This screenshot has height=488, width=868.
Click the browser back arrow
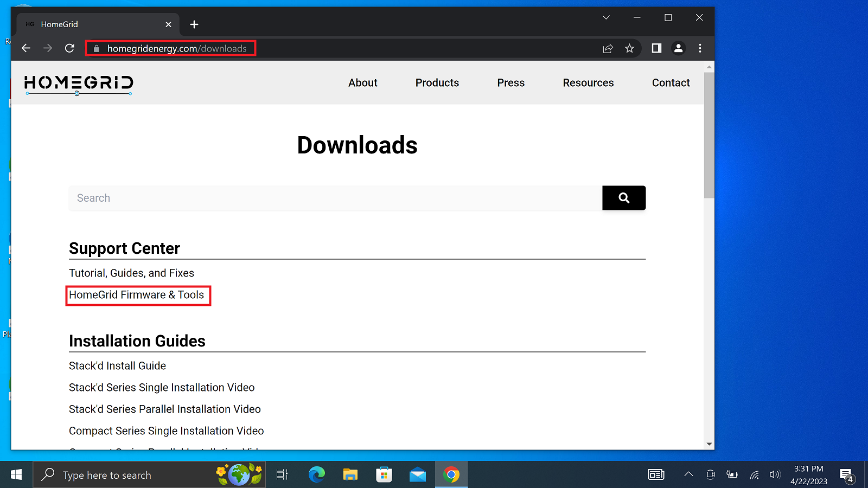pyautogui.click(x=26, y=48)
